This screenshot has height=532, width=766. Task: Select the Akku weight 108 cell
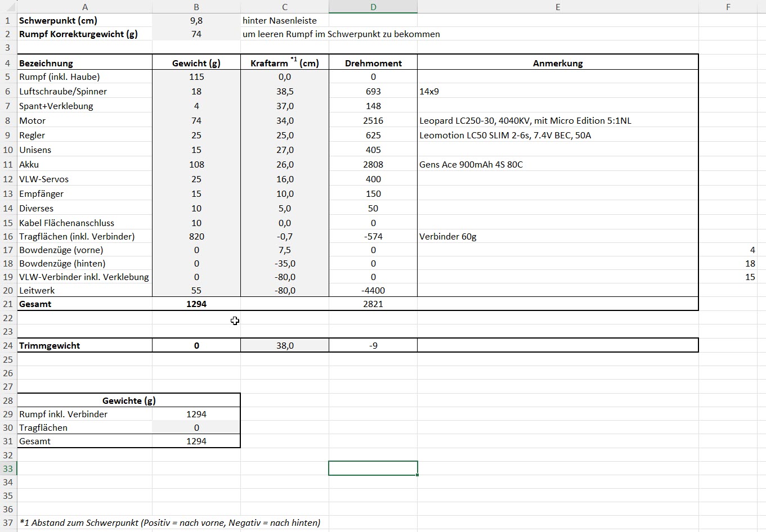[196, 164]
